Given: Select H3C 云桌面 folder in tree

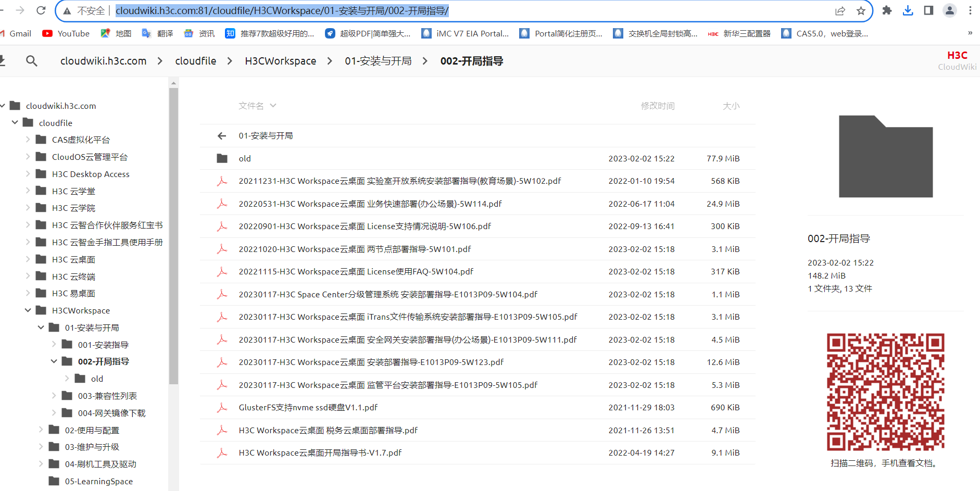Looking at the screenshot, I should click(73, 259).
